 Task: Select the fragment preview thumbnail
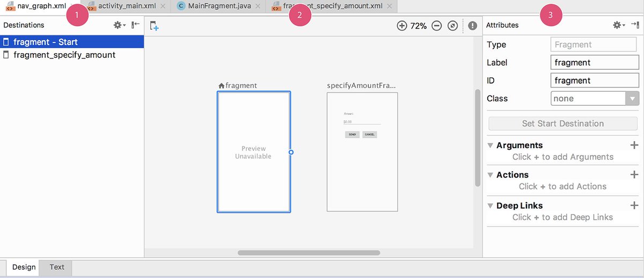coord(254,152)
